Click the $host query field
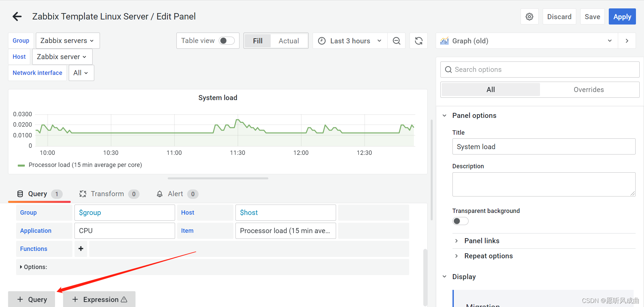Screen dimensions: 644x307 tap(286, 213)
